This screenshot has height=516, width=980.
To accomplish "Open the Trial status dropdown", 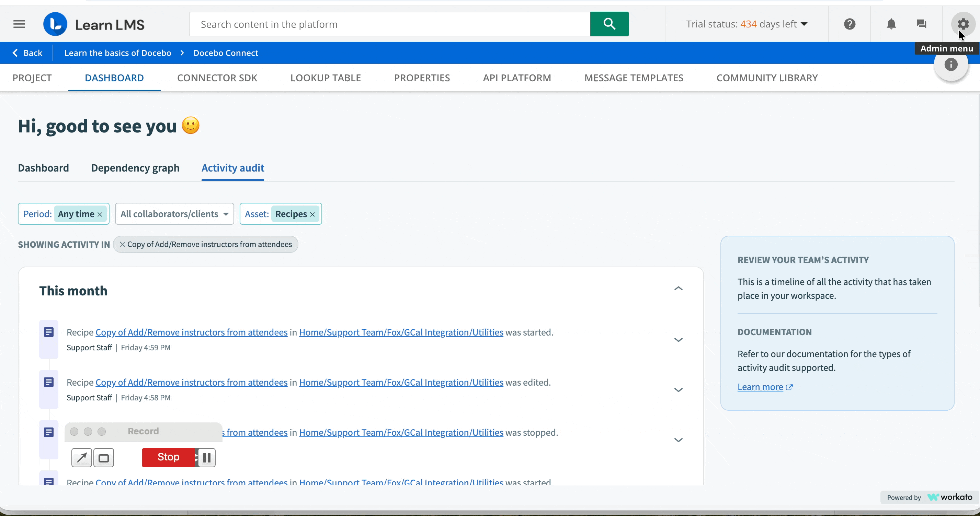I will (x=747, y=24).
